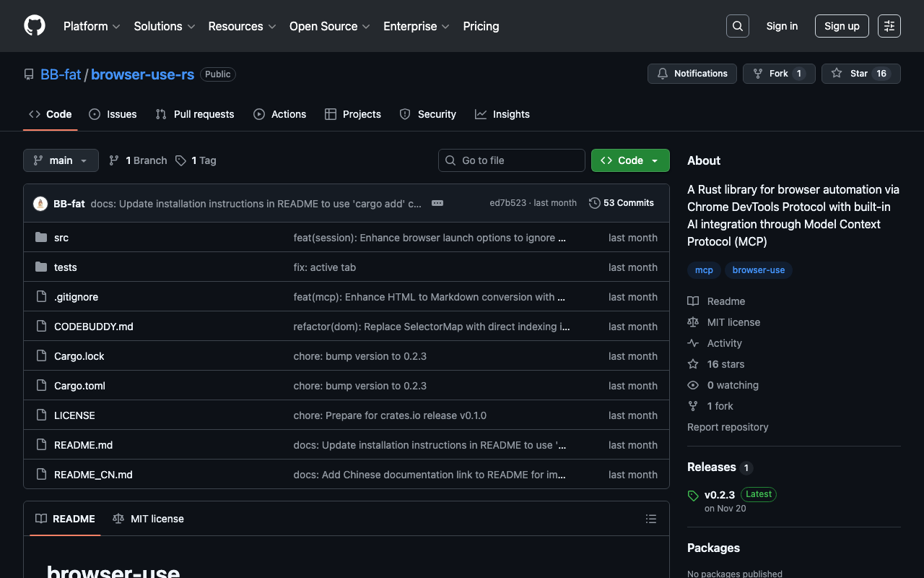
Task: Open the search magnifier icon
Action: pos(737,26)
